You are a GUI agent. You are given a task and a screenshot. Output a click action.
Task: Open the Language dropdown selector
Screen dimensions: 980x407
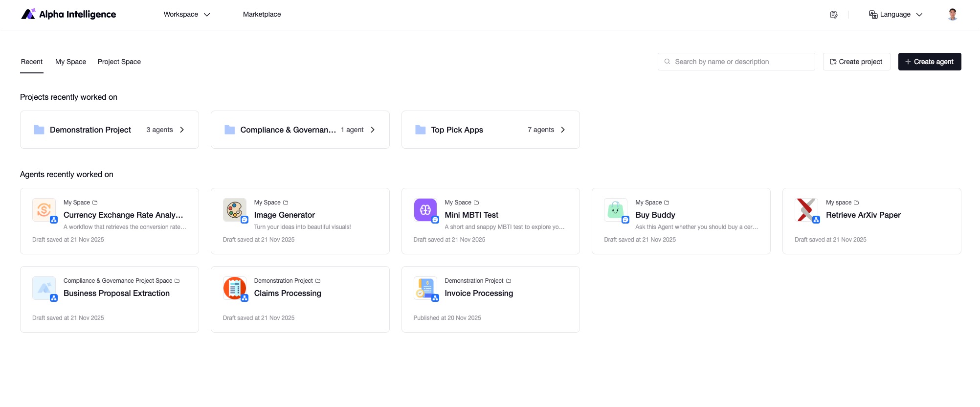(895, 14)
